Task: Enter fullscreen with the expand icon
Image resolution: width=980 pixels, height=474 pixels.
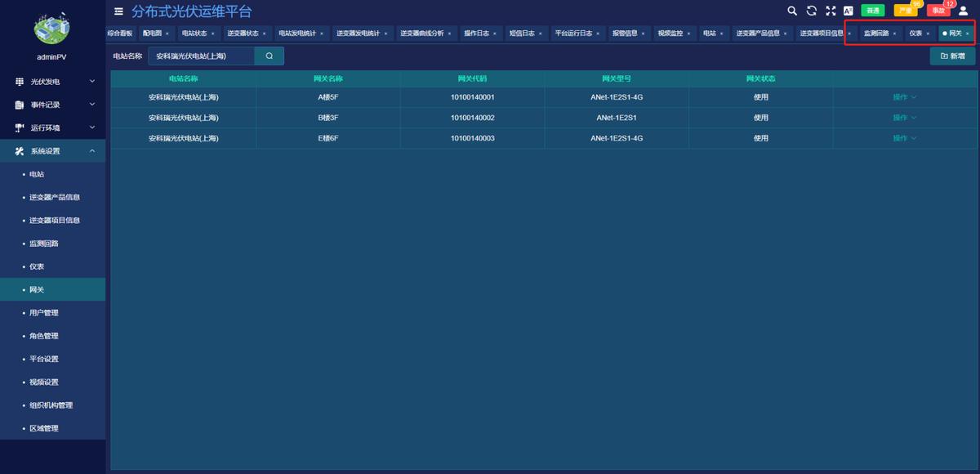Action: click(x=831, y=11)
